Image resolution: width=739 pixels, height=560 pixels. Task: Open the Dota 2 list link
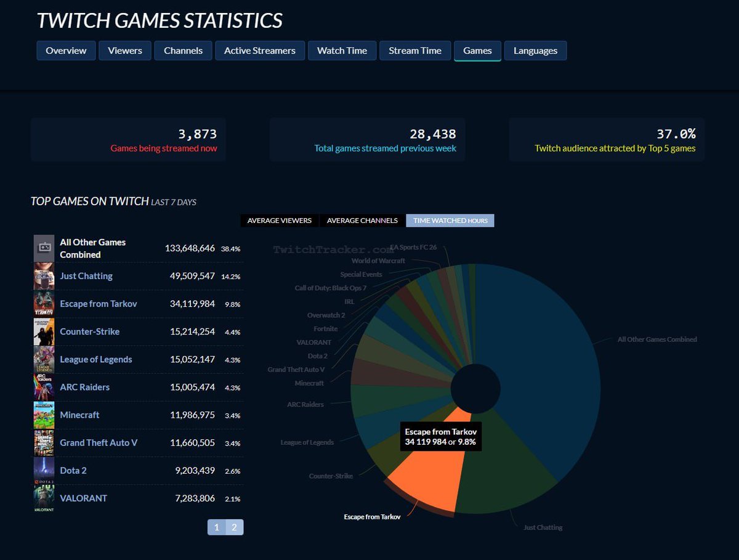pyautogui.click(x=73, y=470)
